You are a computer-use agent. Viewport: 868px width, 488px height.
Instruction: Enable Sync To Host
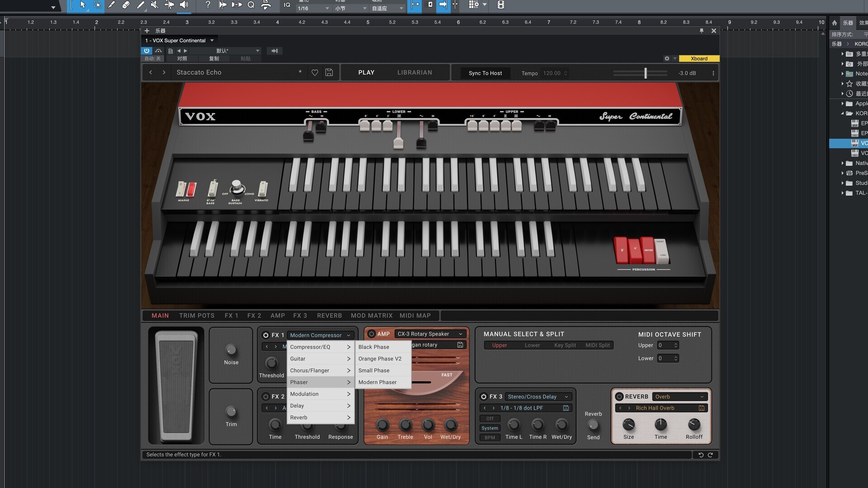pyautogui.click(x=485, y=73)
